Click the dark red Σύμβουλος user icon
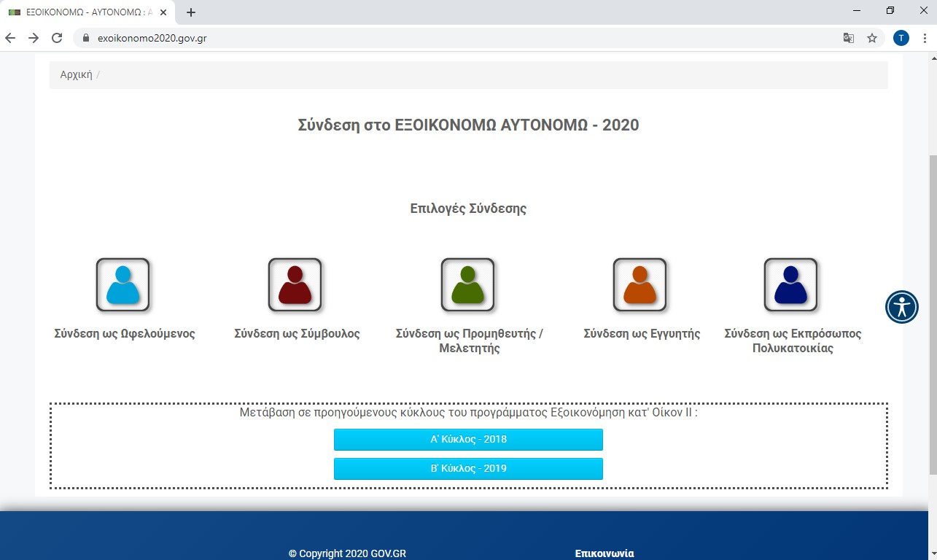 [x=295, y=284]
